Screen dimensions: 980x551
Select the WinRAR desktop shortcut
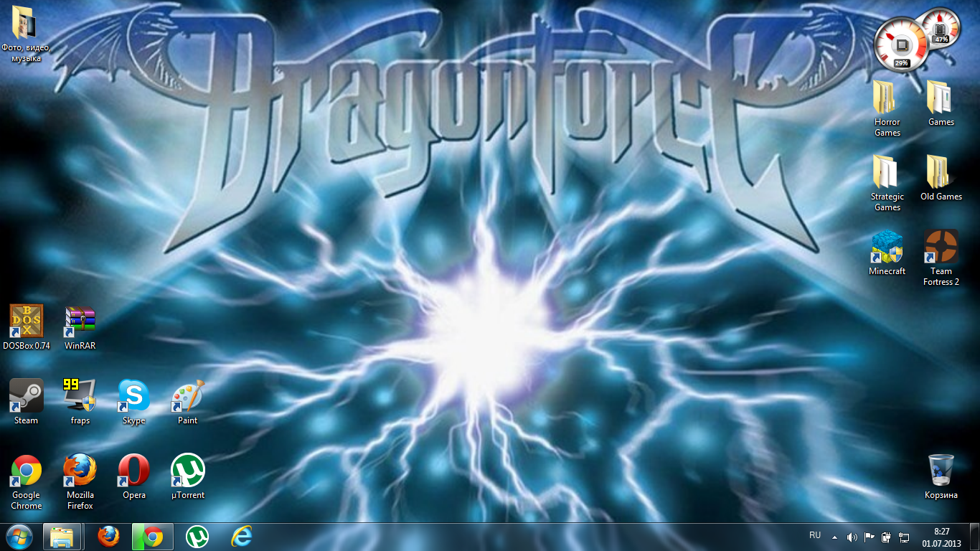pyautogui.click(x=80, y=326)
